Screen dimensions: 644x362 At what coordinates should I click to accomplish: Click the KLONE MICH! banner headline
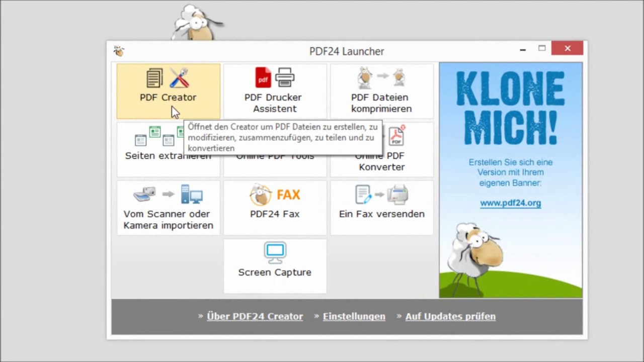coord(510,108)
